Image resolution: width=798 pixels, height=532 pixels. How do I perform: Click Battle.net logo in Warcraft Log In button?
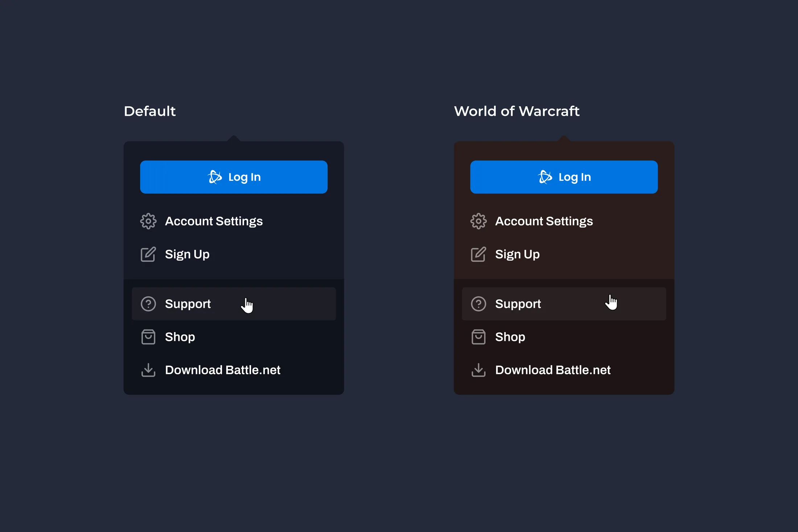click(x=545, y=177)
